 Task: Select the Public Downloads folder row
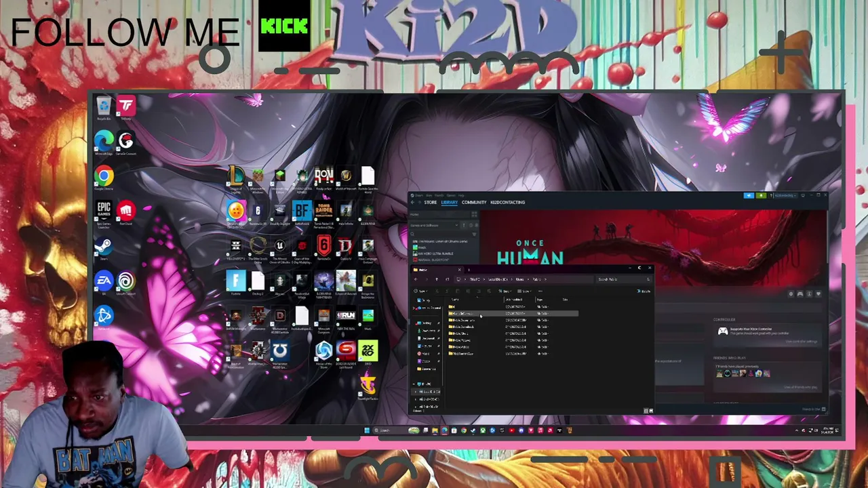[513, 327]
